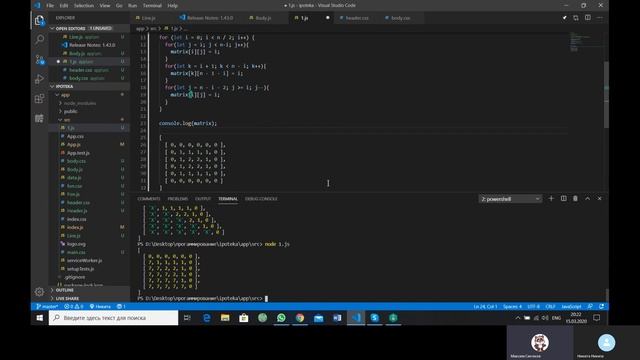Open notifications bell in status bar
The image size is (640, 360).
tap(602, 306)
